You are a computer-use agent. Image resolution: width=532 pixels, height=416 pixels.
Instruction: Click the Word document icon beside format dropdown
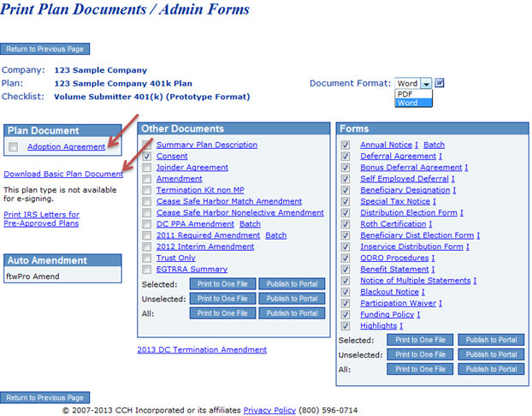click(440, 83)
